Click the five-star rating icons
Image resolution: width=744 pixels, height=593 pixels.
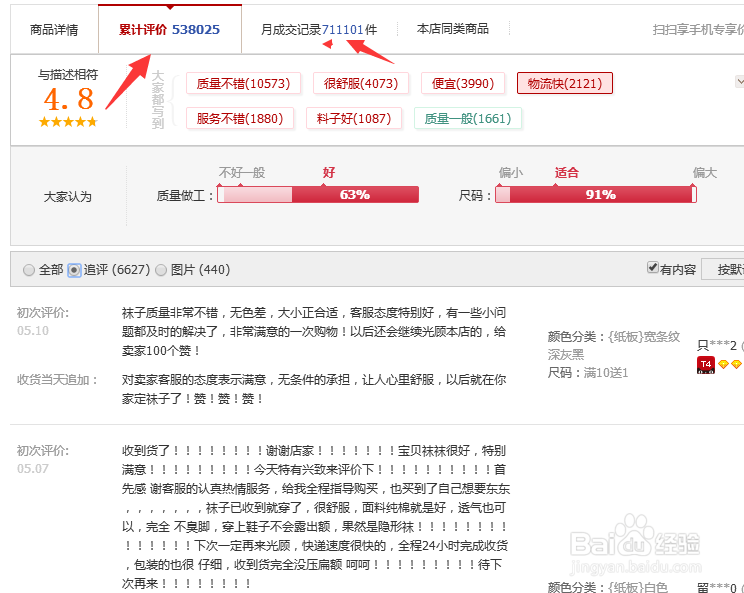(x=68, y=122)
